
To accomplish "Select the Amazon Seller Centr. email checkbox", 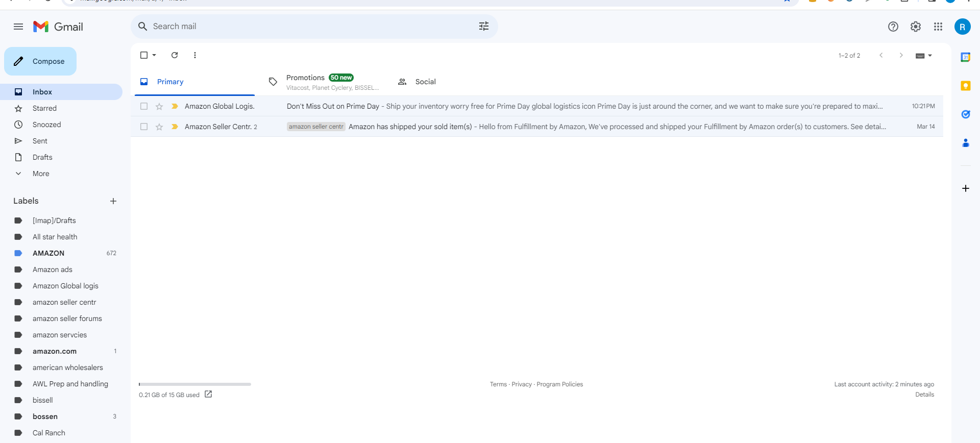I will (144, 127).
